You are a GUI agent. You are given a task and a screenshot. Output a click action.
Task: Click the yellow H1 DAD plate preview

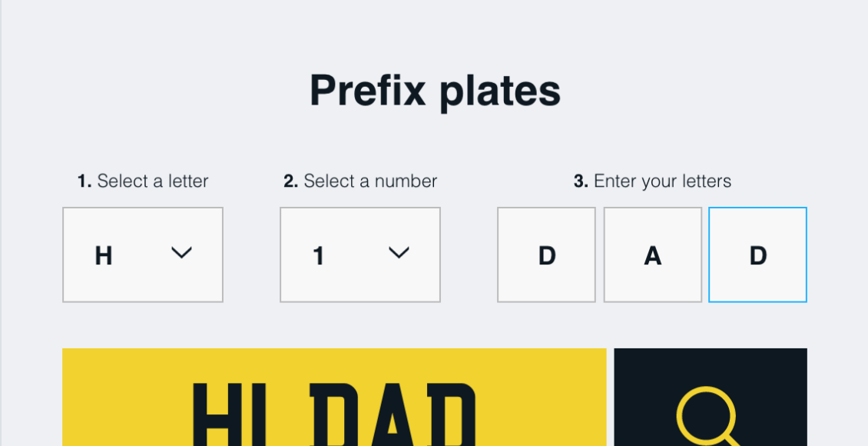(334, 398)
